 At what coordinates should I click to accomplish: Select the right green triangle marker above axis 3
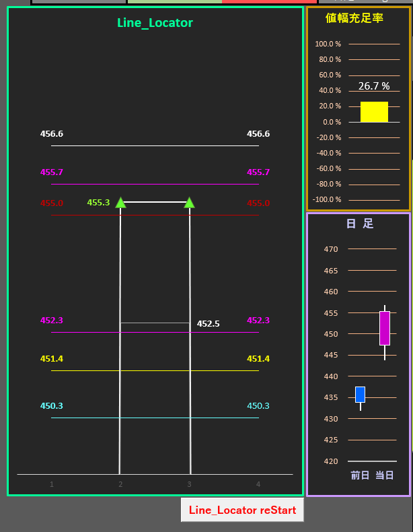(x=189, y=203)
